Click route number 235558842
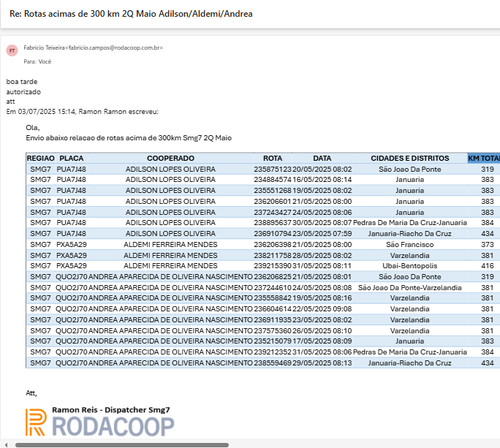This screenshot has width=500, height=448. coord(273,298)
